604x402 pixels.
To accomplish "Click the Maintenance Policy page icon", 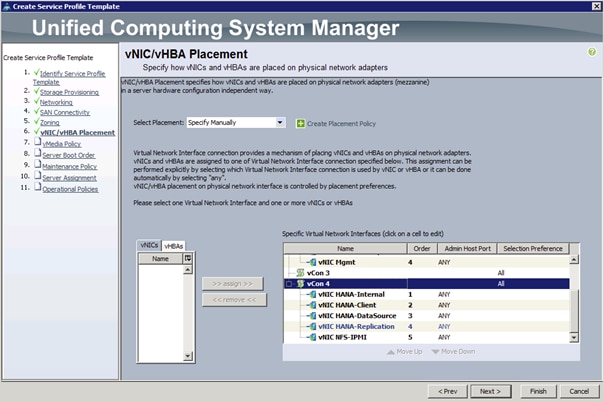I will point(37,164).
